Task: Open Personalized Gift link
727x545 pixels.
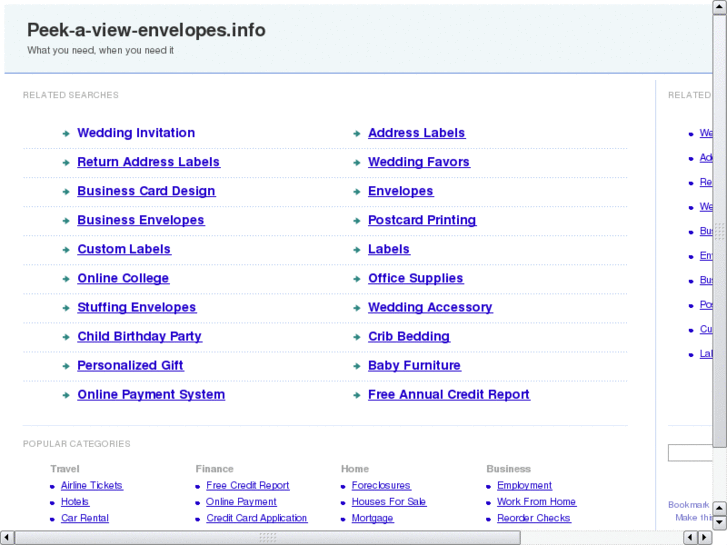Action: click(130, 365)
